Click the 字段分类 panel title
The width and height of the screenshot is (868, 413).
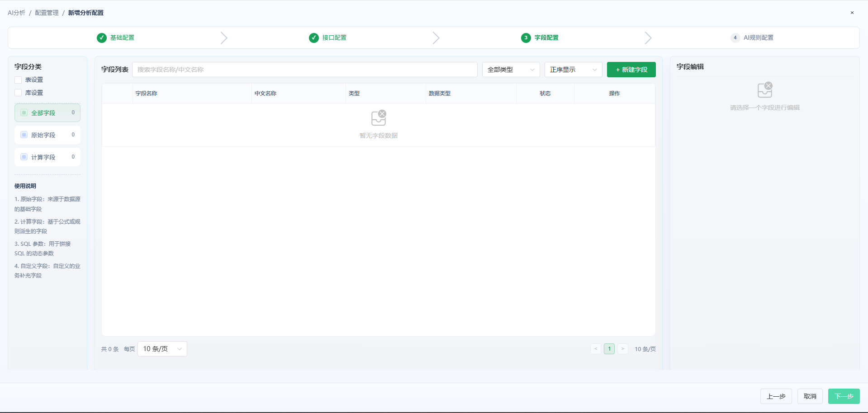[x=28, y=67]
